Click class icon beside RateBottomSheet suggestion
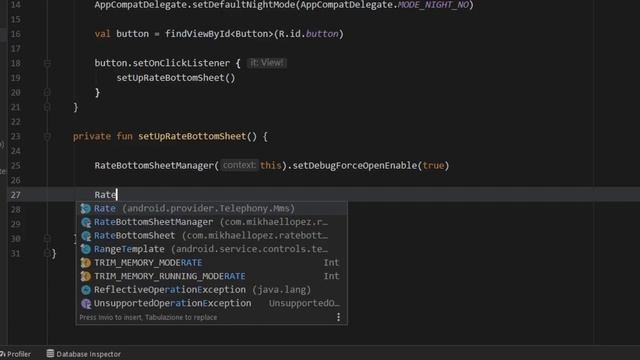 [x=85, y=236]
